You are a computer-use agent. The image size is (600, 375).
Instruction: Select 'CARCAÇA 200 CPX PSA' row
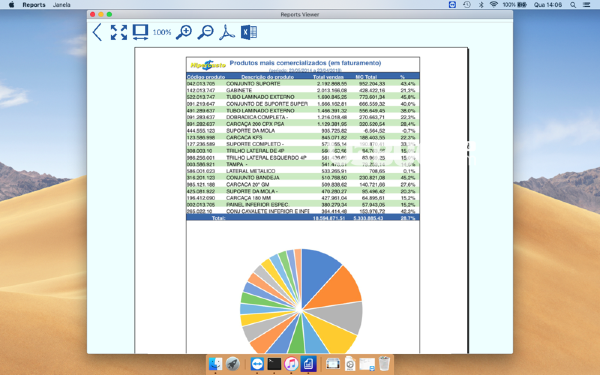pos(303,124)
